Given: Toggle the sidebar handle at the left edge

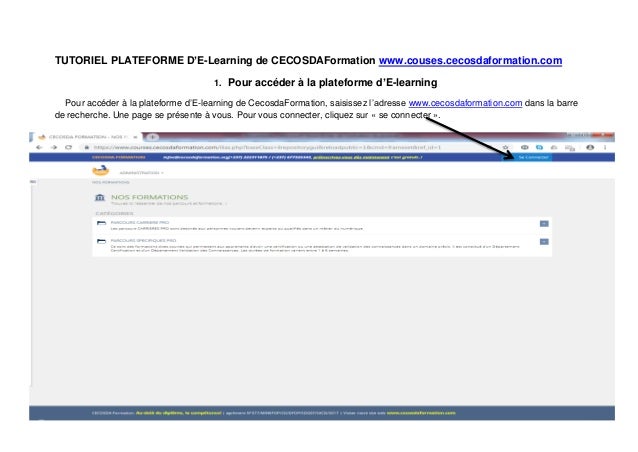Looking at the screenshot, I should [33, 181].
